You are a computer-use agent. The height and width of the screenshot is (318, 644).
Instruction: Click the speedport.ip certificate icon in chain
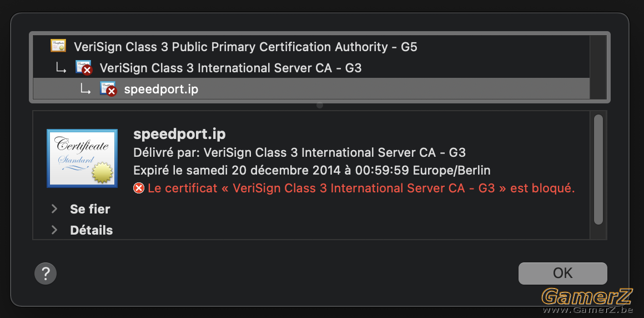point(108,88)
